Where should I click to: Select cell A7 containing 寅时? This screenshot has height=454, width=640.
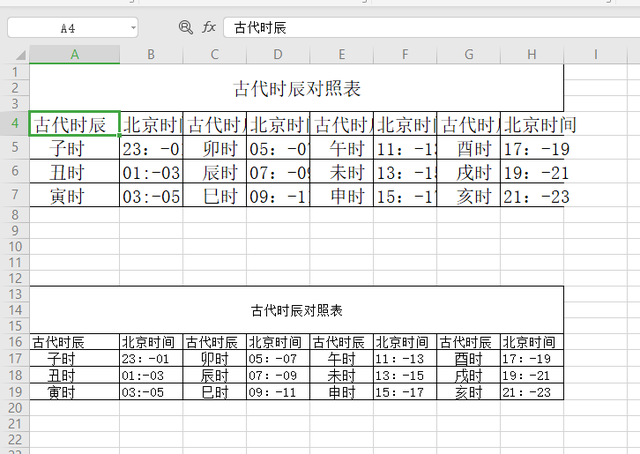(x=74, y=195)
